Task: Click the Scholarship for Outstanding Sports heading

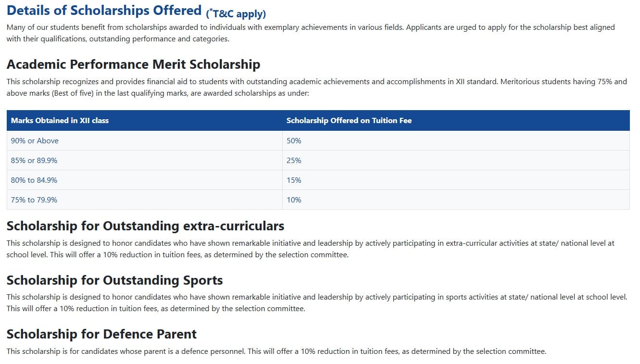Action: pos(114,280)
